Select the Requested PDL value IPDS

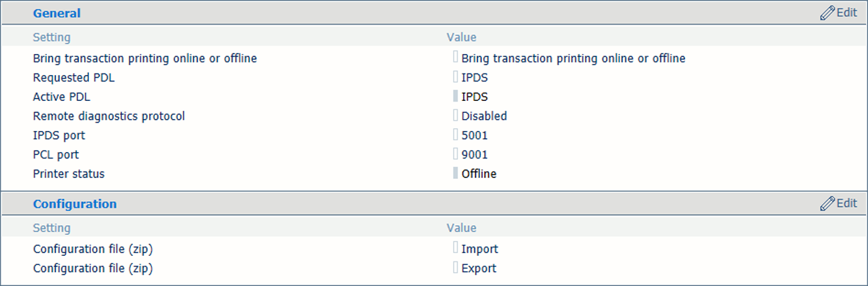click(x=475, y=78)
